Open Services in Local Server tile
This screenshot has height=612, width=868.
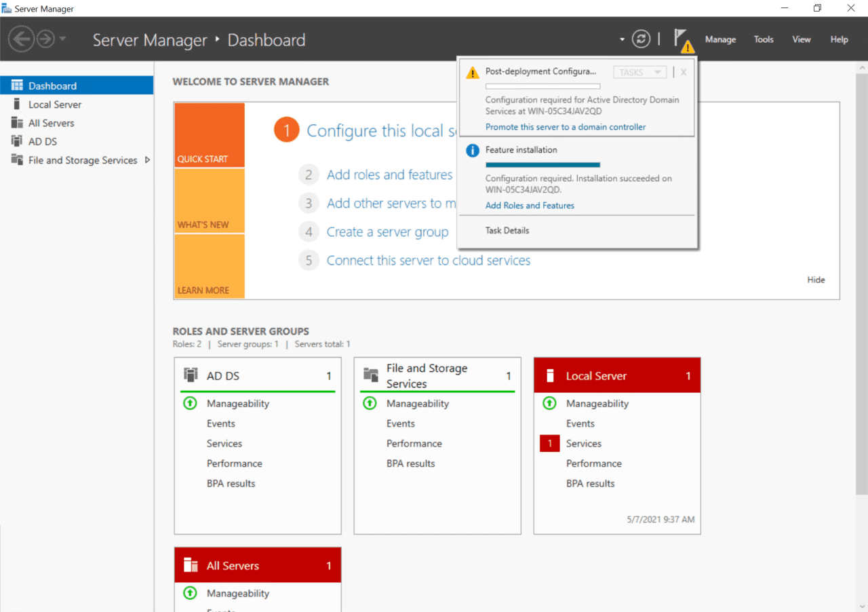coord(584,444)
